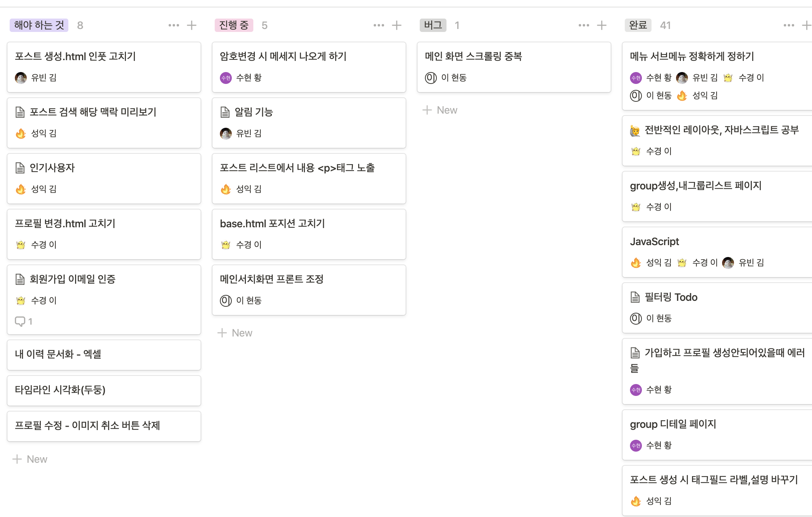Screen dimensions: 812x517
Task: Click plus icon in 버그 column header
Action: click(x=602, y=25)
